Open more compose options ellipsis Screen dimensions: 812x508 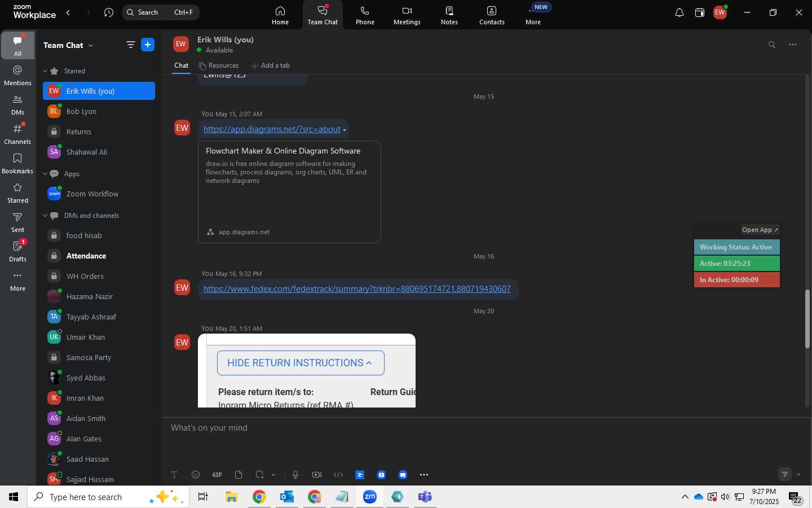pyautogui.click(x=424, y=475)
